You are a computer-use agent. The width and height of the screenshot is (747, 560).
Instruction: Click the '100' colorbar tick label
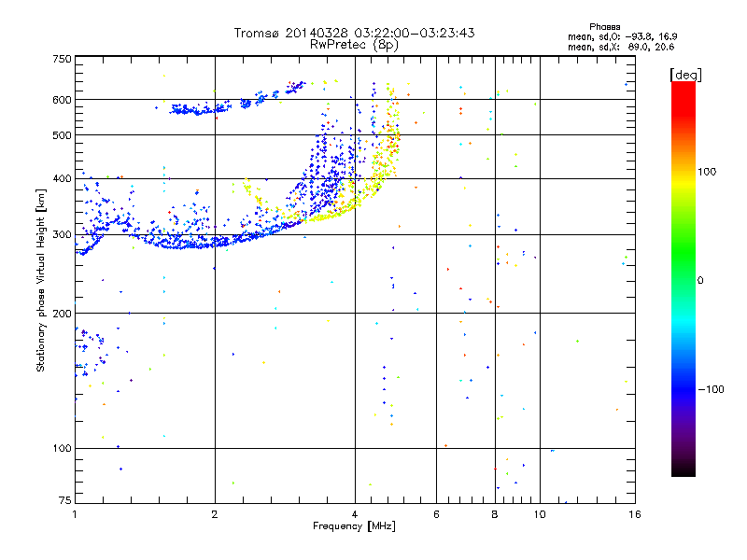coord(707,172)
